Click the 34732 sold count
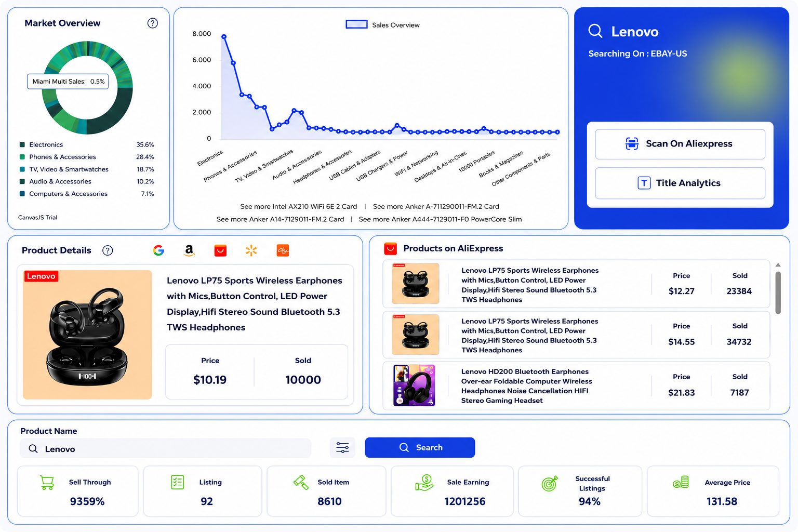 [x=739, y=342]
